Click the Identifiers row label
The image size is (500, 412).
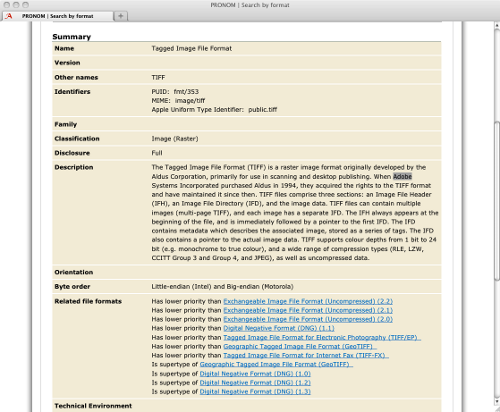click(x=72, y=92)
